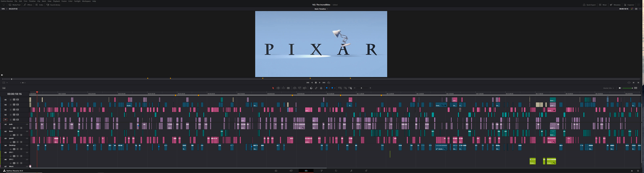Adjust the timeline zoom slider handle
The height and width of the screenshot is (173, 644).
coord(361,88)
